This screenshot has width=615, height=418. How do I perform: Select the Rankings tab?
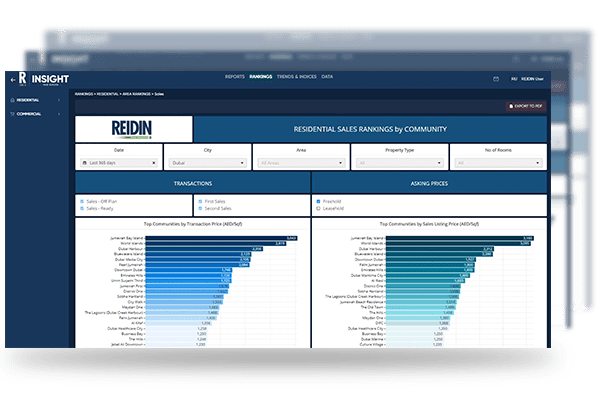[x=260, y=77]
